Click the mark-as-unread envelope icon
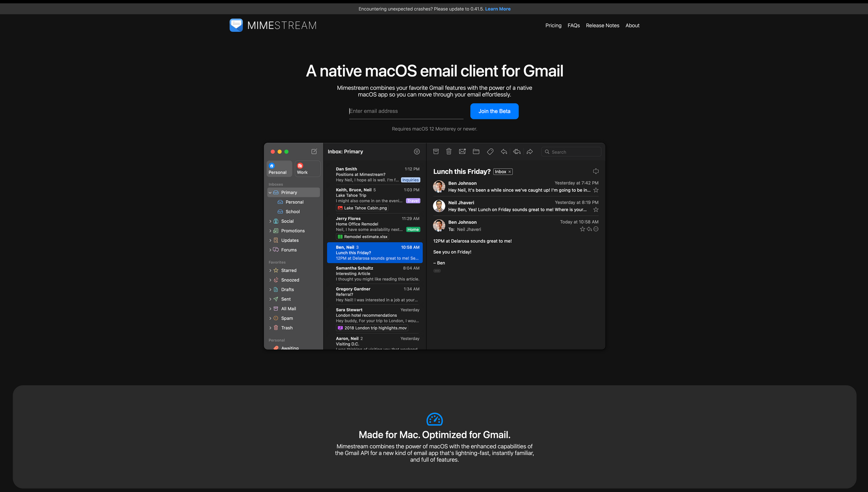The width and height of the screenshot is (868, 492). coord(462,152)
